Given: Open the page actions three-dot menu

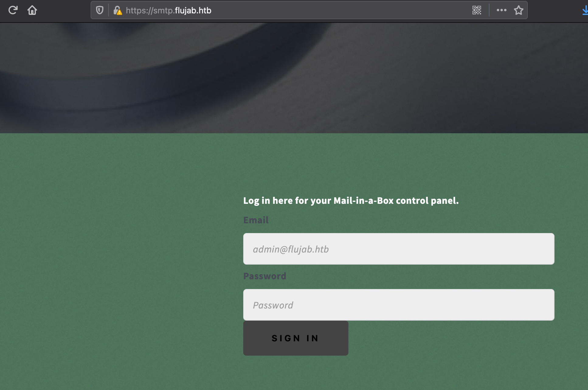Looking at the screenshot, I should 501,10.
